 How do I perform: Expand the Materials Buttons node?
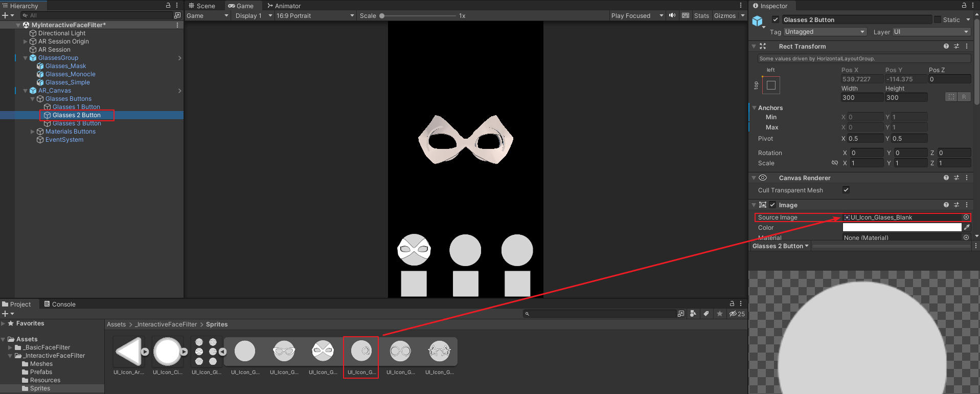[33, 132]
